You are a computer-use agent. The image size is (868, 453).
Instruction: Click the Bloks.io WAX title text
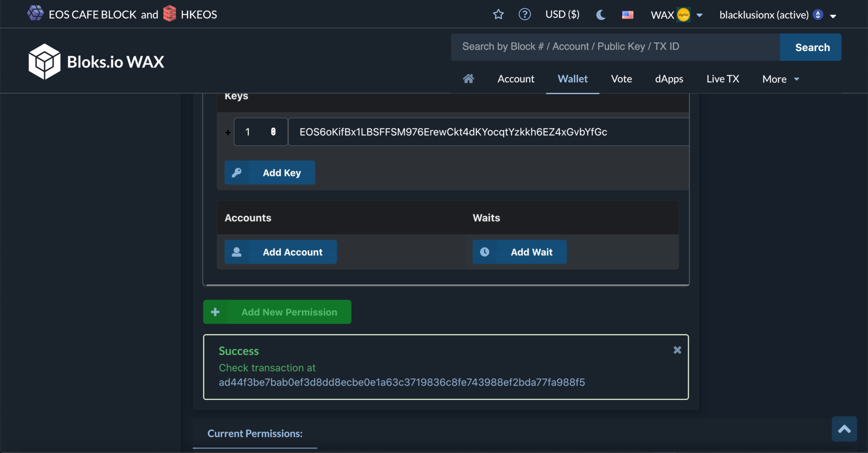[x=115, y=62]
